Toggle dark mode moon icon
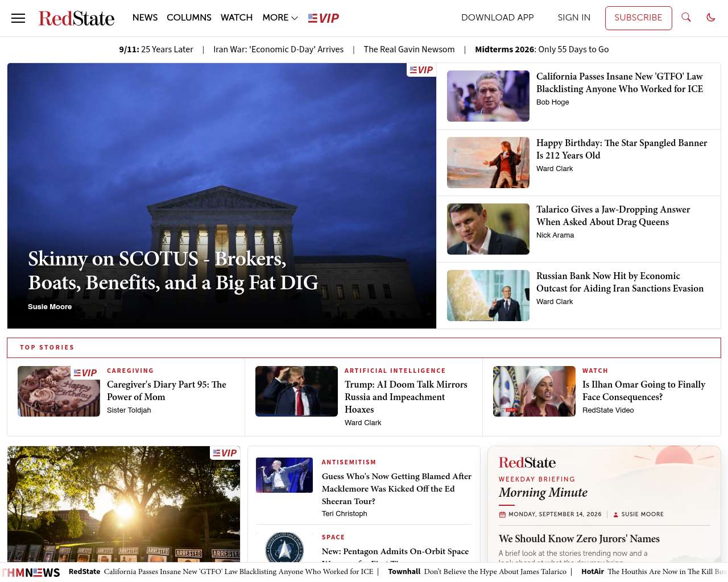This screenshot has width=728, height=582. coord(711,18)
